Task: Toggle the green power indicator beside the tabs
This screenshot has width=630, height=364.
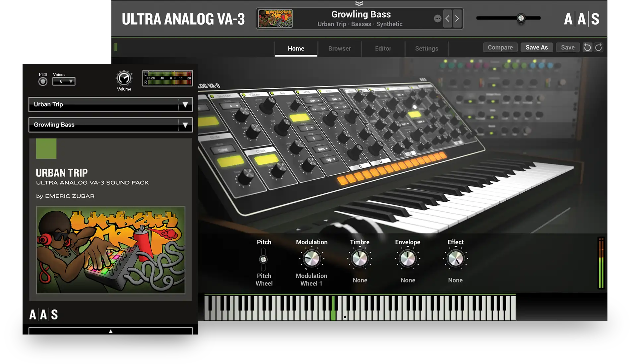Action: pyautogui.click(x=116, y=47)
